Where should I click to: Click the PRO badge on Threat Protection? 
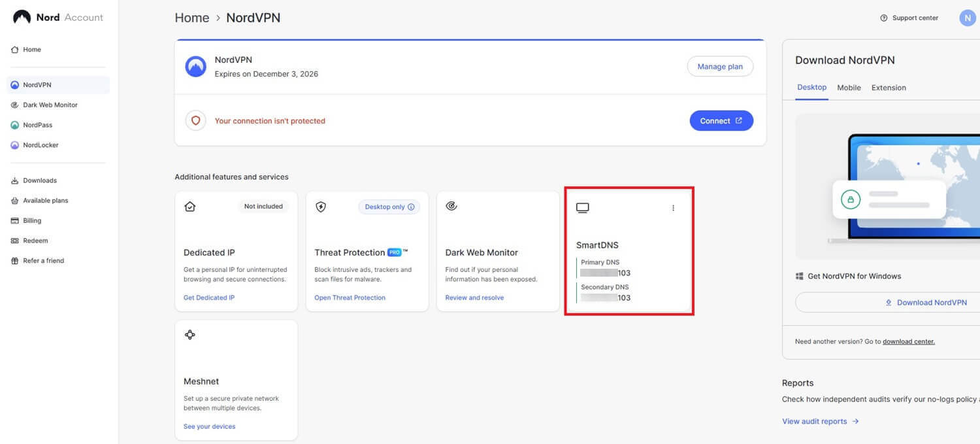coord(394,252)
